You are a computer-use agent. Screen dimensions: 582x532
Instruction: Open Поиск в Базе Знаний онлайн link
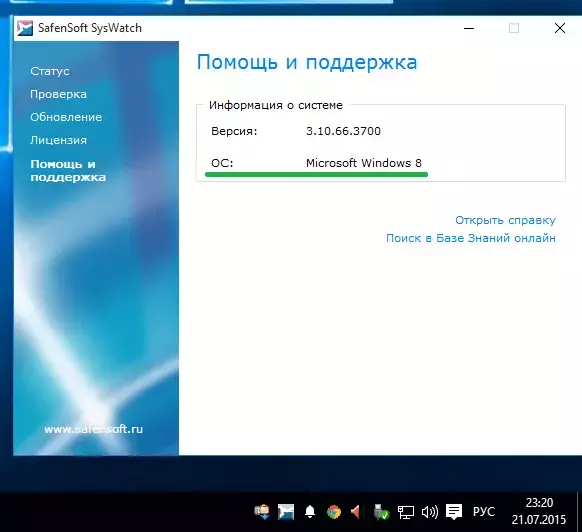point(471,238)
